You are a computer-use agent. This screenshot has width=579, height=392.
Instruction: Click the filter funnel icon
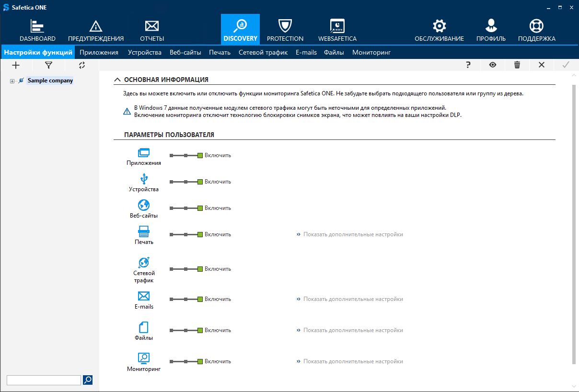pos(48,65)
